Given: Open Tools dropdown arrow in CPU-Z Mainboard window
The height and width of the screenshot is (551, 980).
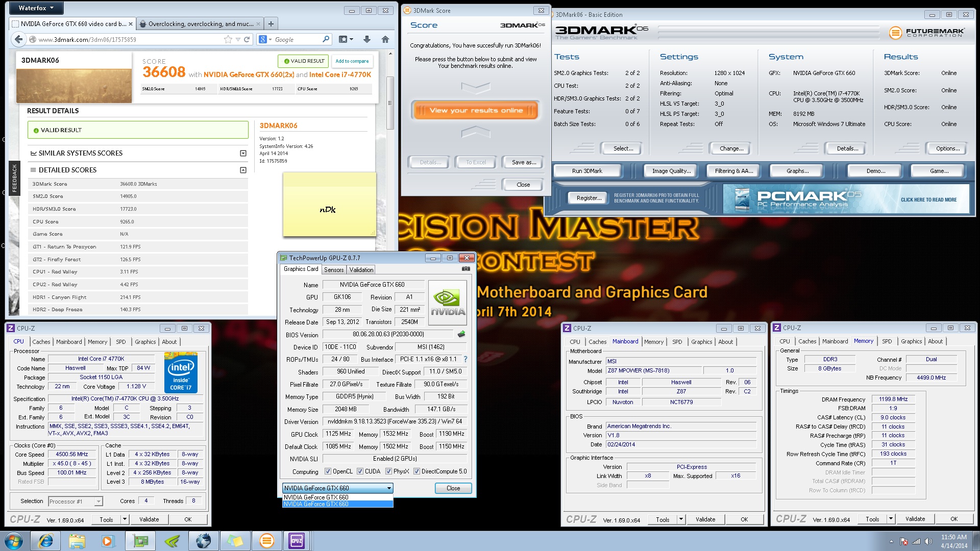Looking at the screenshot, I should pyautogui.click(x=680, y=519).
